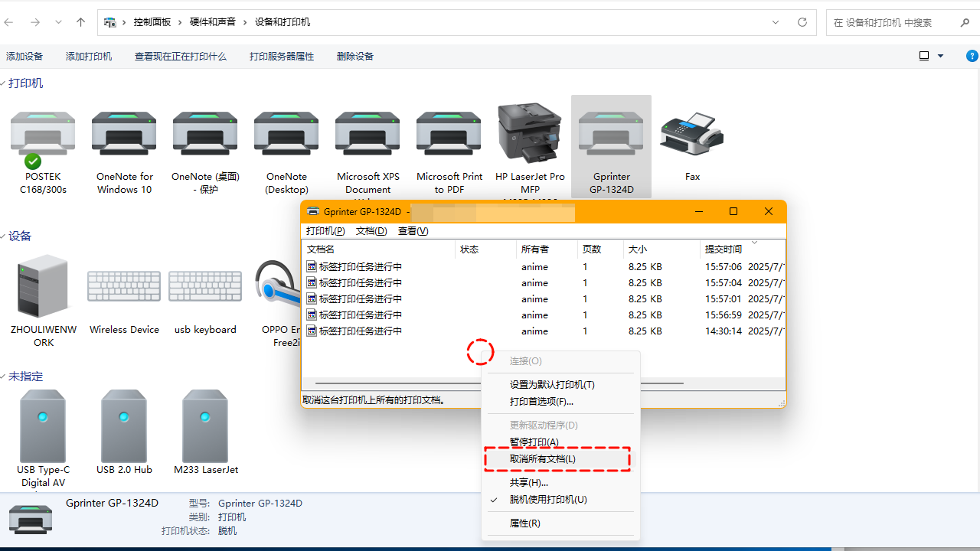Collapse the 设备 group
Screen dimensions: 980x551
click(3, 236)
